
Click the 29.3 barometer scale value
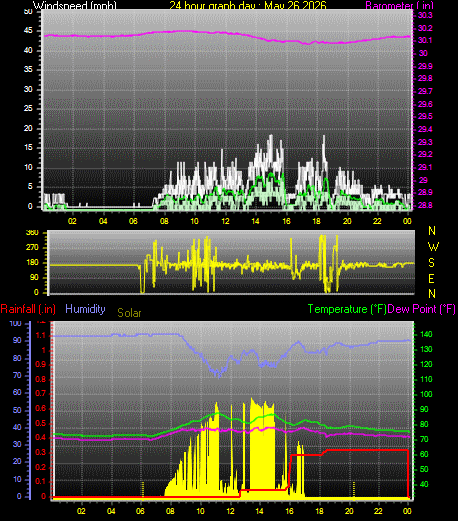click(425, 142)
